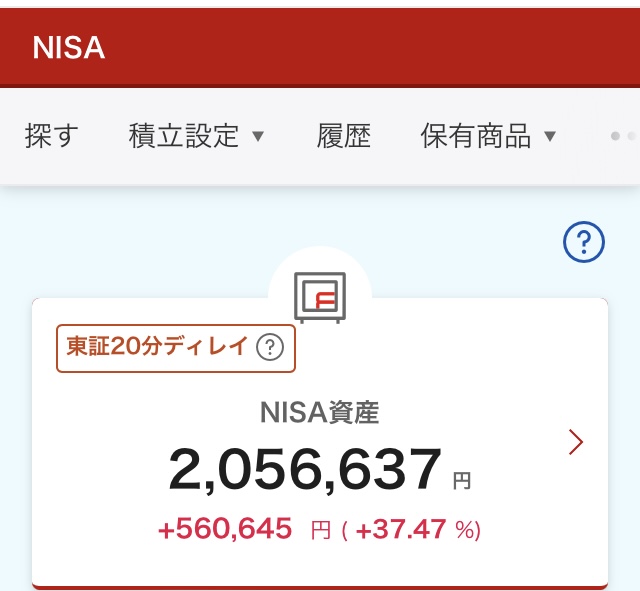The height and width of the screenshot is (591, 640).
Task: Click the NISA header title
Action: point(69,48)
